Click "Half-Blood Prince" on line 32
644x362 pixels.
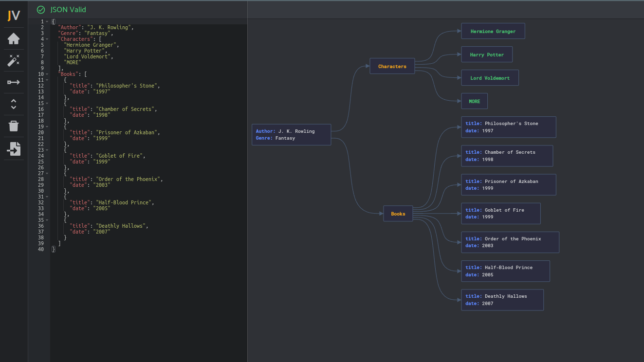(124, 203)
